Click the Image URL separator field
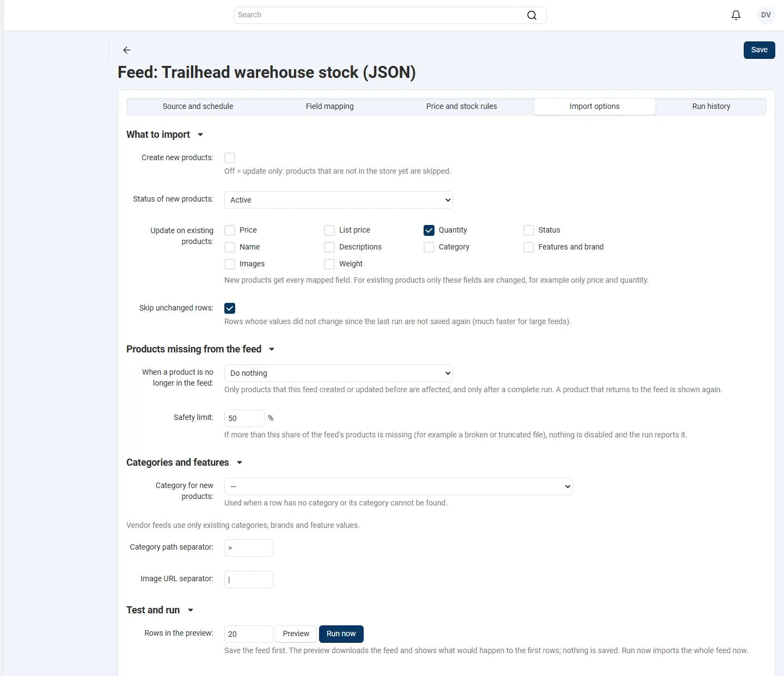Screen dimensions: 784x676 pyautogui.click(x=249, y=580)
